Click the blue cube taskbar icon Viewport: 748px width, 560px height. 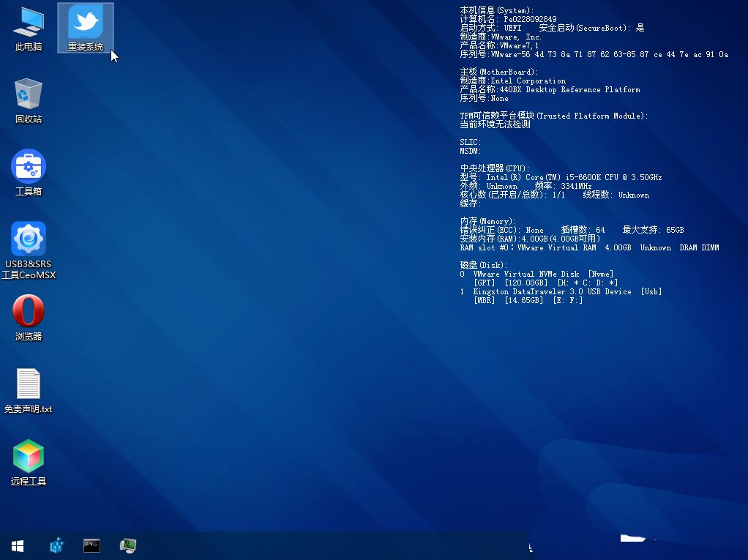[57, 545]
